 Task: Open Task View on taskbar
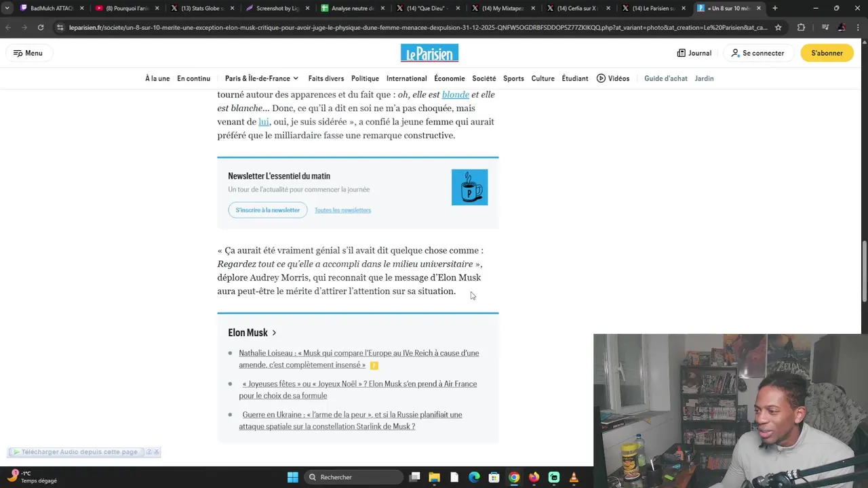(x=415, y=477)
